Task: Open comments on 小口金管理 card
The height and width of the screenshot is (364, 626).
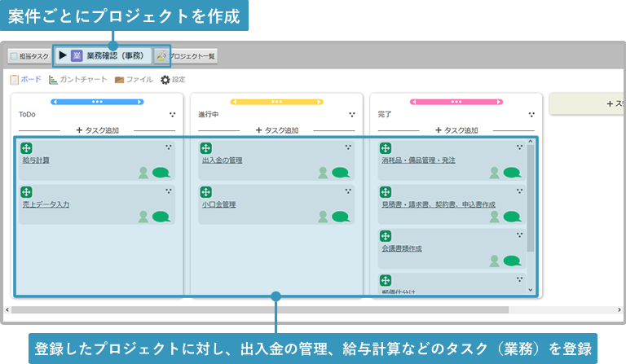Action: (341, 217)
